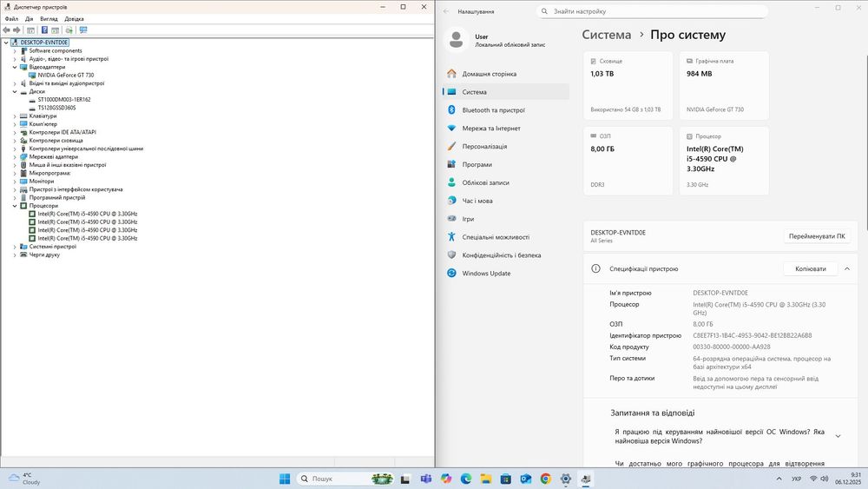Open the Дія menu
The height and width of the screenshot is (489, 868).
pos(29,19)
